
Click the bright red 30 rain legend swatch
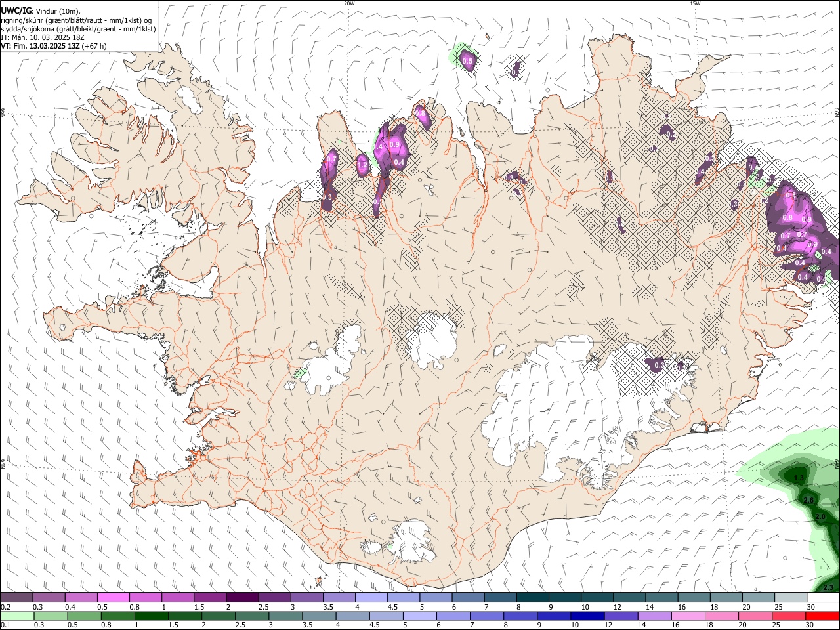point(822,616)
